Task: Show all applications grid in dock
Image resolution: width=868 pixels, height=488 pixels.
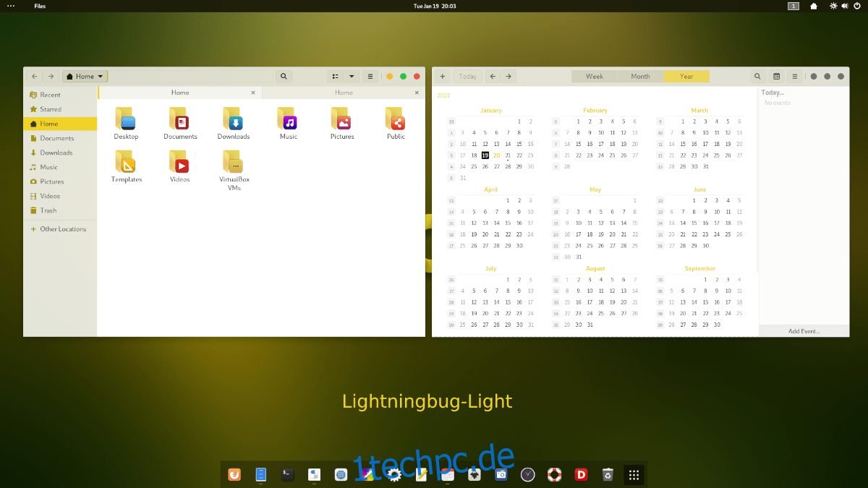Action: pyautogui.click(x=634, y=474)
